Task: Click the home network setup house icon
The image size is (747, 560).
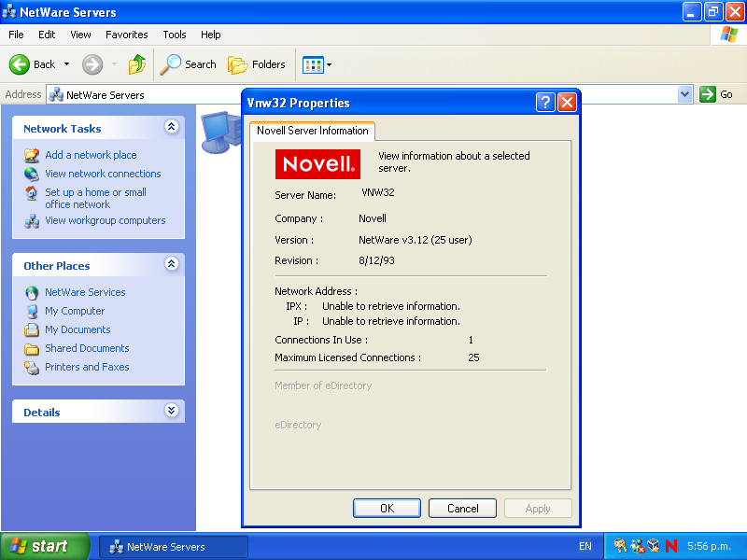Action: (x=32, y=193)
